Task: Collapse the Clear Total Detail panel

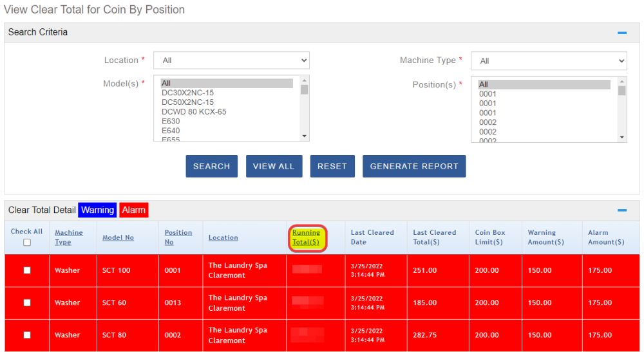Action: pos(622,210)
